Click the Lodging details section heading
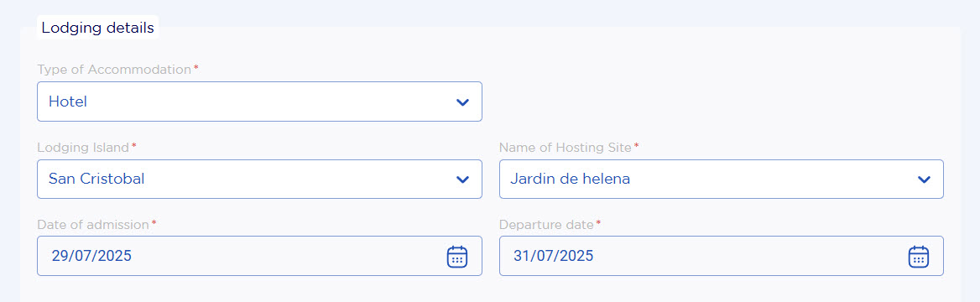980x302 pixels. point(97,28)
